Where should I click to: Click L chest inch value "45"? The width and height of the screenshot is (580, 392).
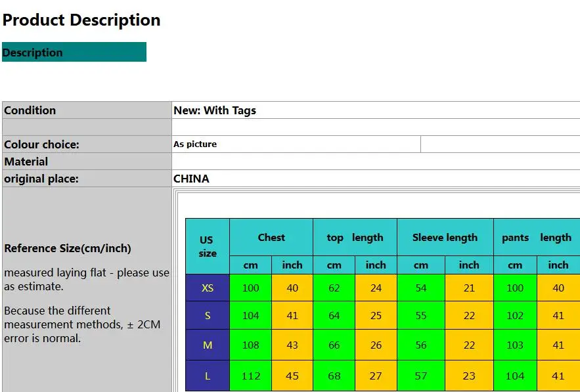click(x=292, y=376)
